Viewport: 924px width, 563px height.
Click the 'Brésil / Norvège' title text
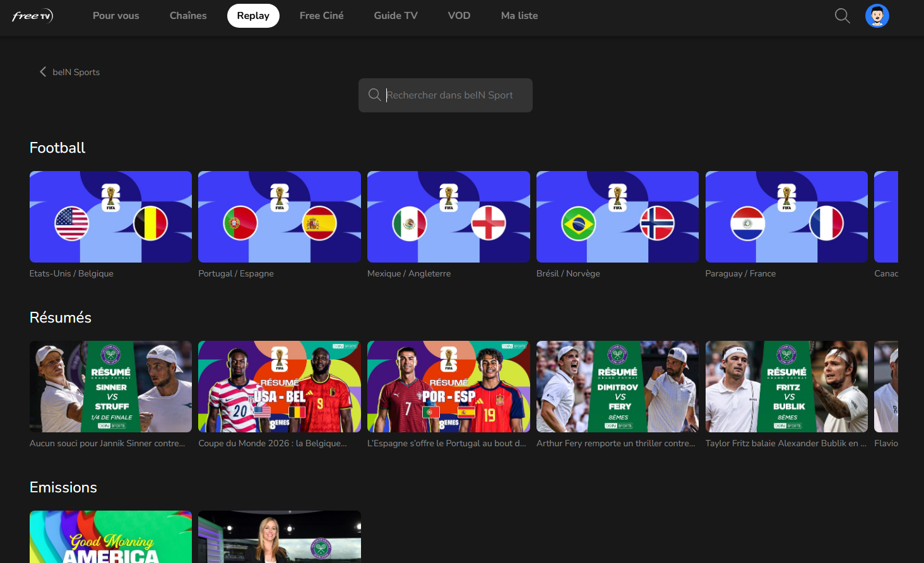pos(568,273)
